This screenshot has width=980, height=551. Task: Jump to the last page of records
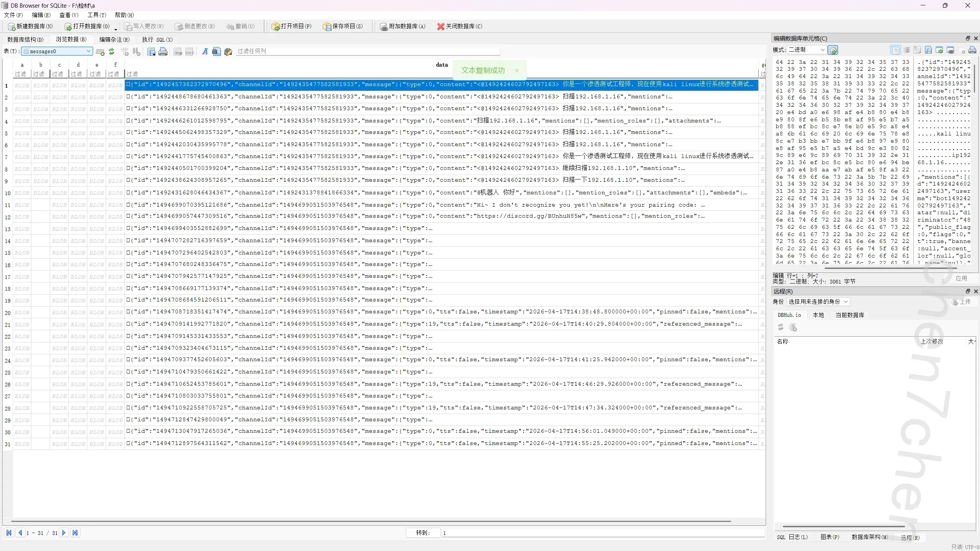pos(75,533)
